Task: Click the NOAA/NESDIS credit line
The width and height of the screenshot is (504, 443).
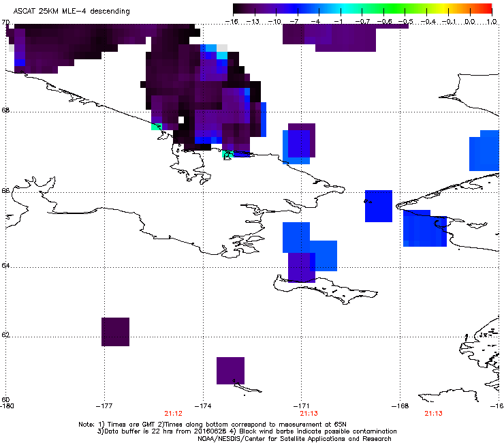Action: coord(294,439)
